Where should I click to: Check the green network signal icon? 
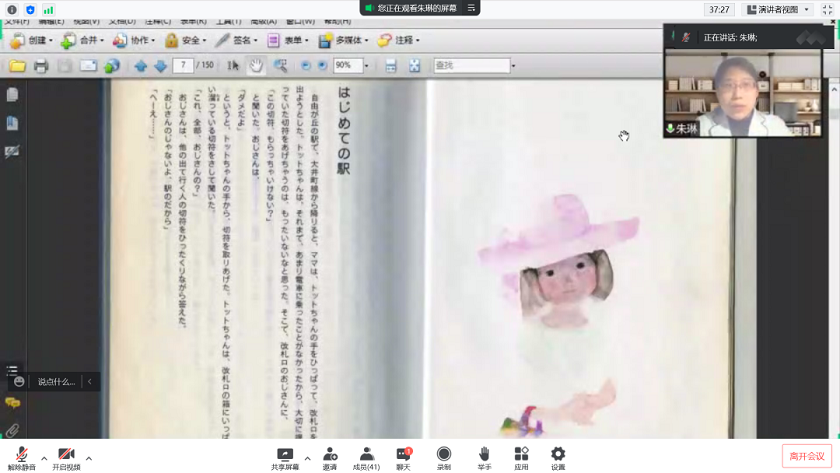48,10
